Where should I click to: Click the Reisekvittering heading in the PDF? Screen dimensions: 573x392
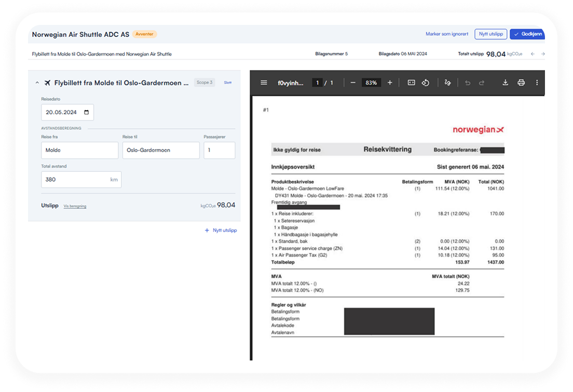387,149
